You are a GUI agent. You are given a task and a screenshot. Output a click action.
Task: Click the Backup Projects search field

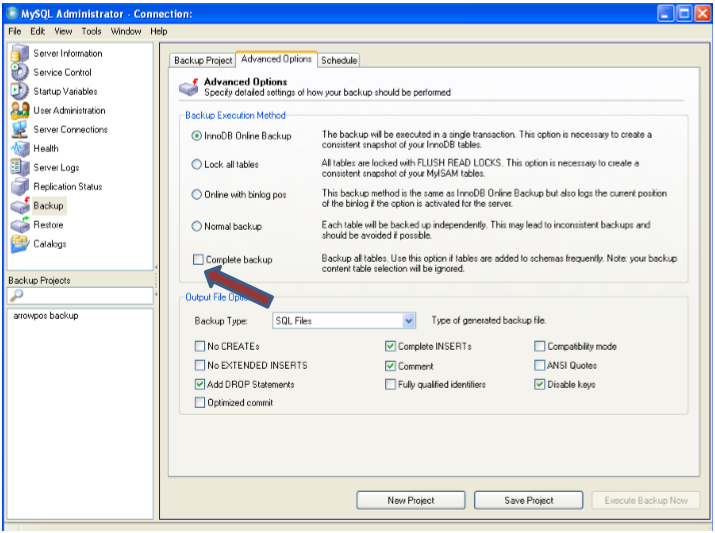coord(80,295)
